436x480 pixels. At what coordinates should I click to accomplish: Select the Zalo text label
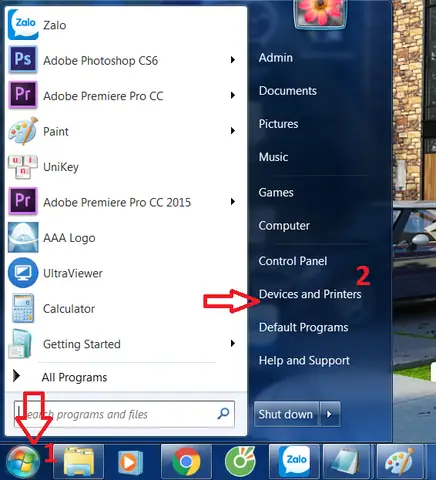click(x=54, y=25)
